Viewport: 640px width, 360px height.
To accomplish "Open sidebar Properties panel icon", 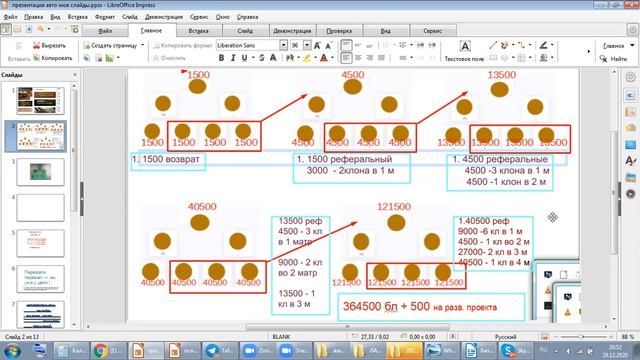I will click(x=630, y=96).
